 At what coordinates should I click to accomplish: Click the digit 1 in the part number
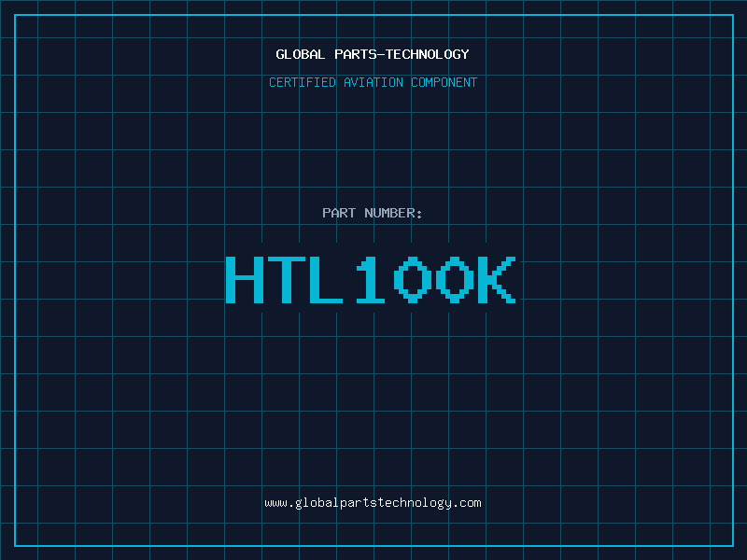coord(370,280)
